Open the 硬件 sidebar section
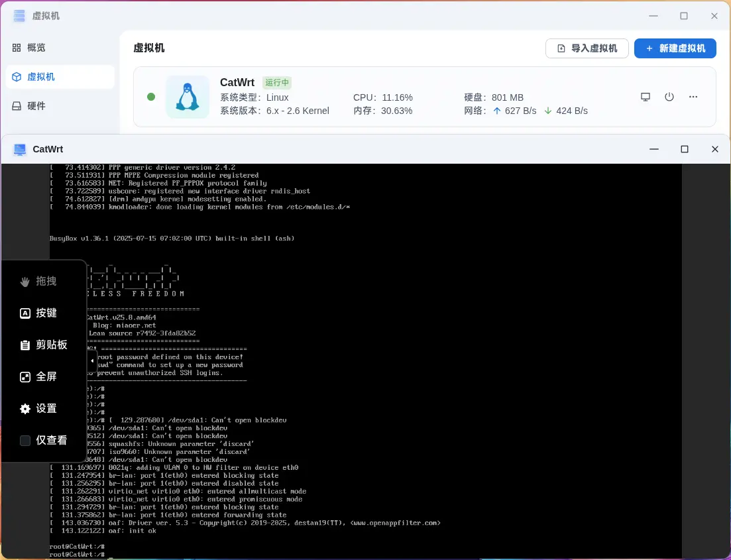The height and width of the screenshot is (560, 731). pos(36,106)
